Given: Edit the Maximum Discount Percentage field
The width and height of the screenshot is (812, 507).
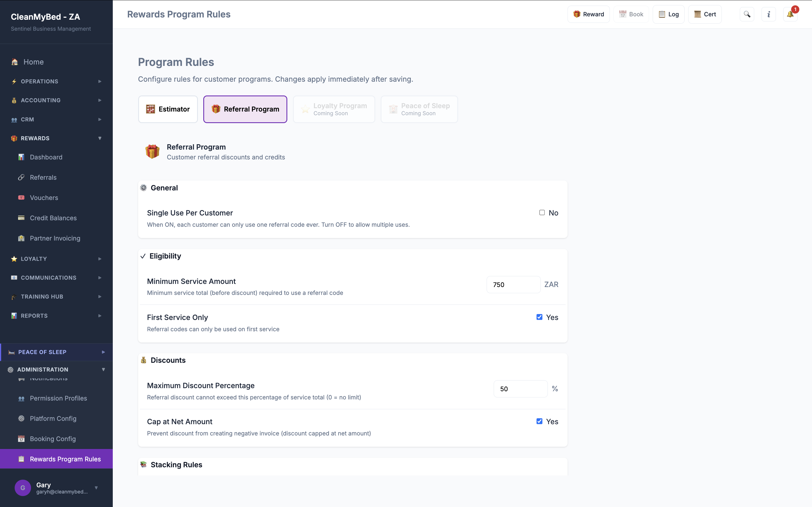Looking at the screenshot, I should [x=520, y=389].
